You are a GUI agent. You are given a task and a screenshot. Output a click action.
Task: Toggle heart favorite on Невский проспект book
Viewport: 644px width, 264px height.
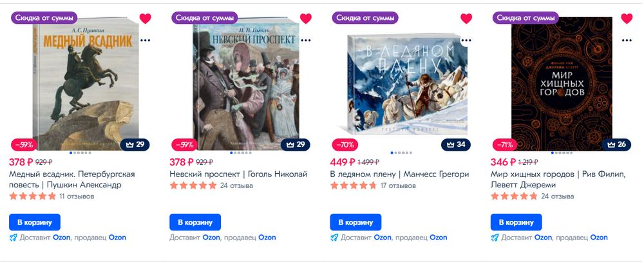click(x=305, y=19)
